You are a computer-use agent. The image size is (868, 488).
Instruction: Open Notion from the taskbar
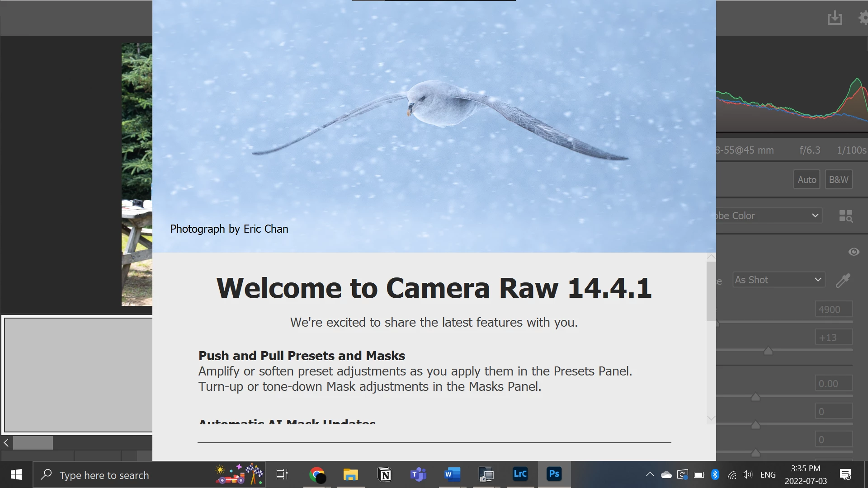click(384, 475)
